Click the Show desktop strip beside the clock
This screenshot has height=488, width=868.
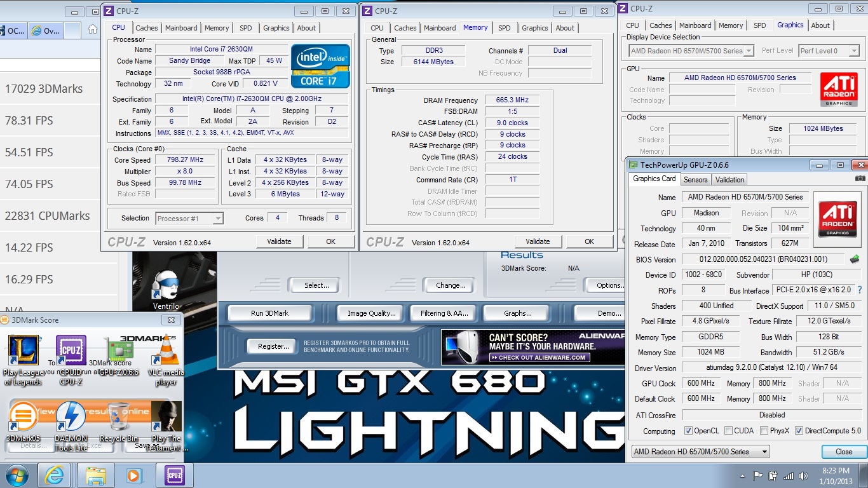864,476
